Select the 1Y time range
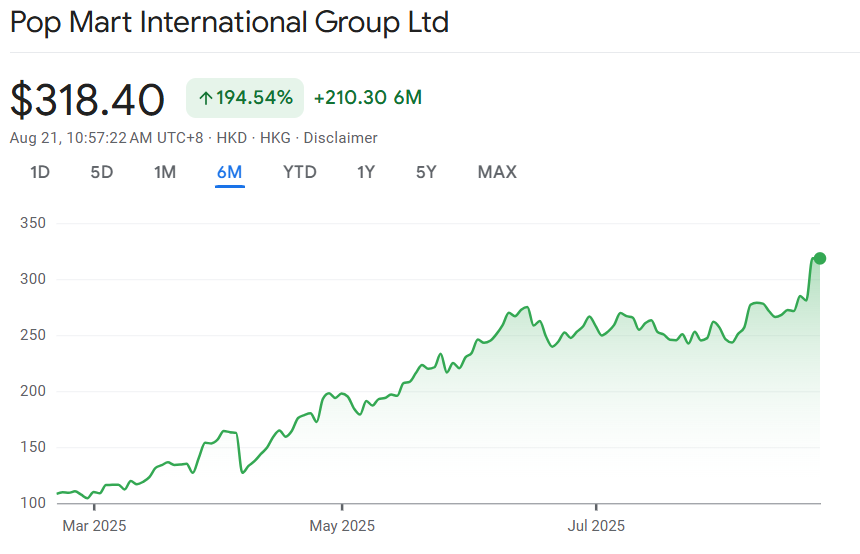The width and height of the screenshot is (860, 554). click(366, 172)
